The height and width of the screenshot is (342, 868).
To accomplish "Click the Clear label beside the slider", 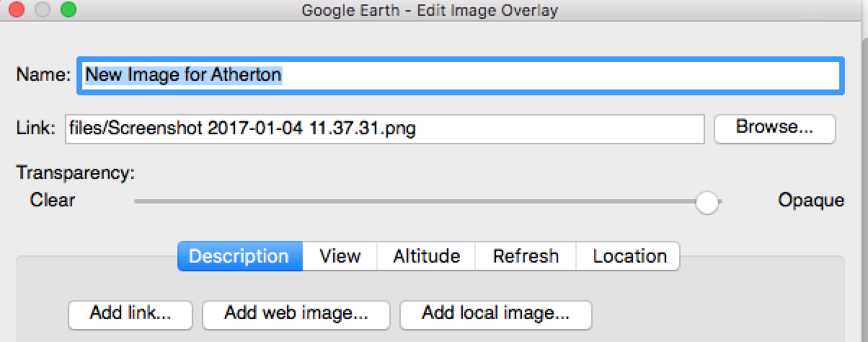I will [x=53, y=200].
